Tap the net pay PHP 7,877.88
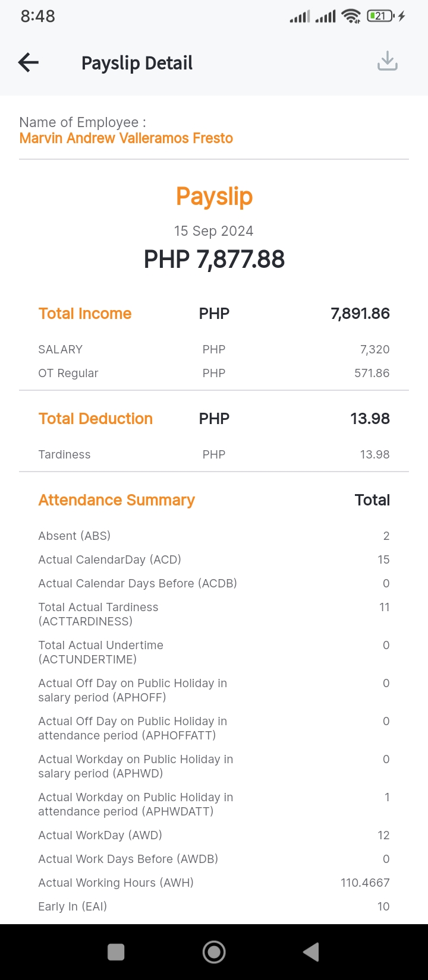The height and width of the screenshot is (980, 428). 214,260
